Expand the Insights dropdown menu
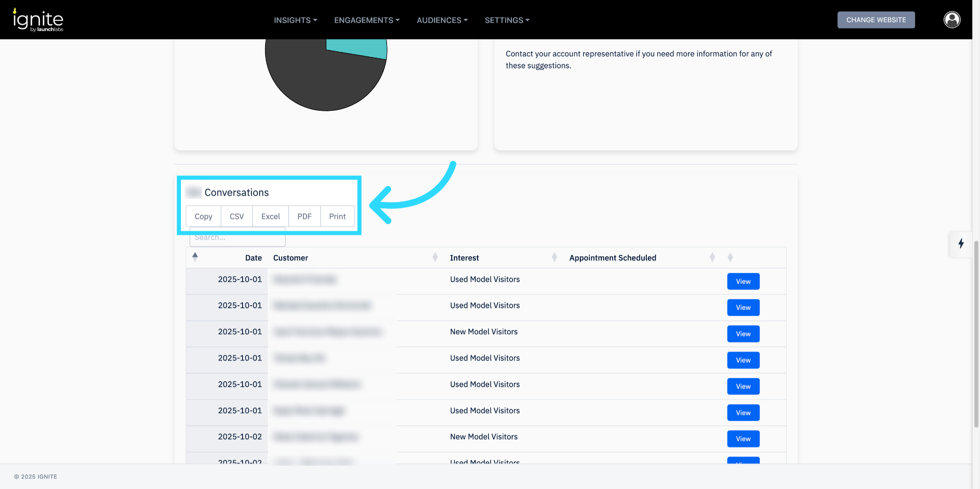Viewport: 980px width, 489px height. pyautogui.click(x=295, y=20)
